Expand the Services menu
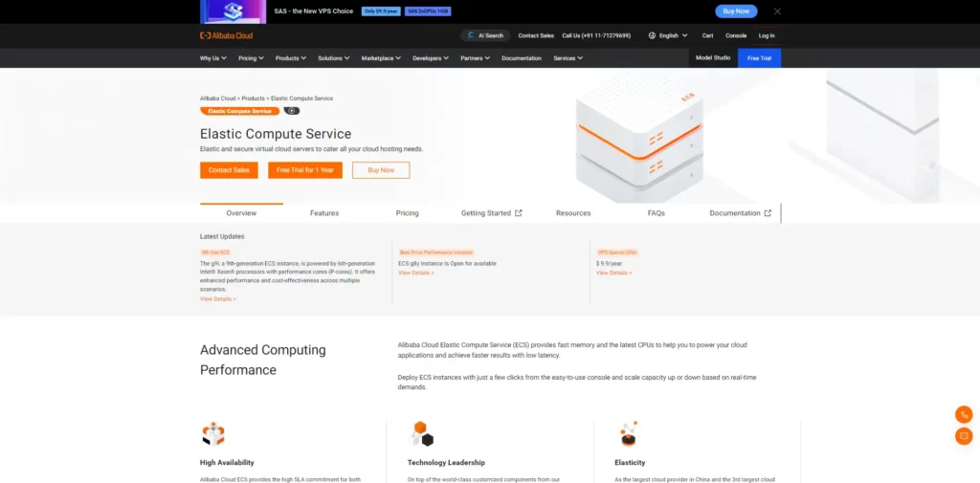This screenshot has height=483, width=980. (568, 58)
